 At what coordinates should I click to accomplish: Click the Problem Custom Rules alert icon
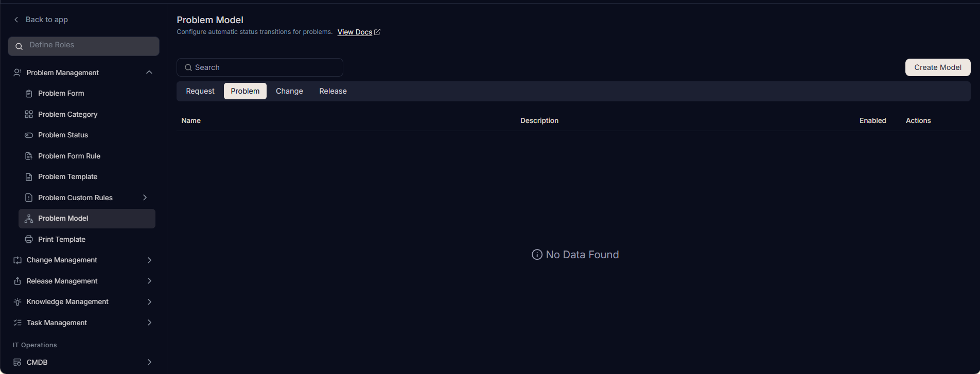pyautogui.click(x=29, y=198)
